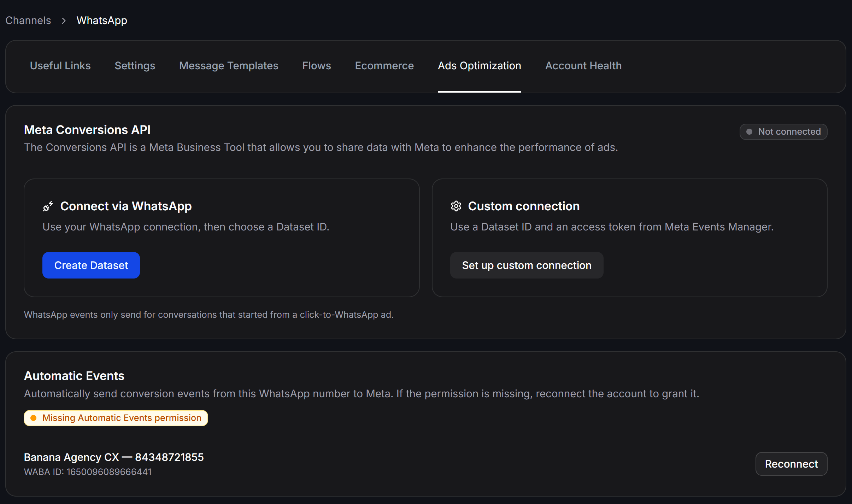
Task: Click the Not connected status badge
Action: click(x=783, y=132)
